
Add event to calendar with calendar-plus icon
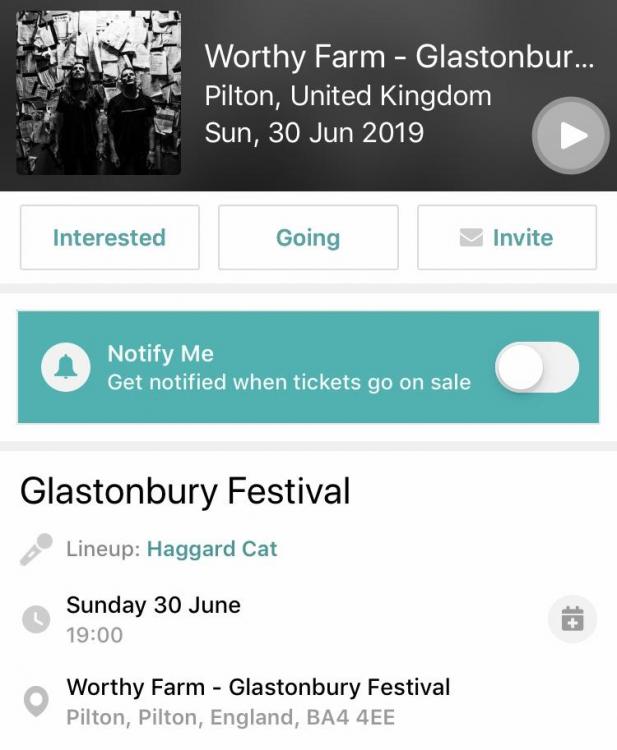573,619
